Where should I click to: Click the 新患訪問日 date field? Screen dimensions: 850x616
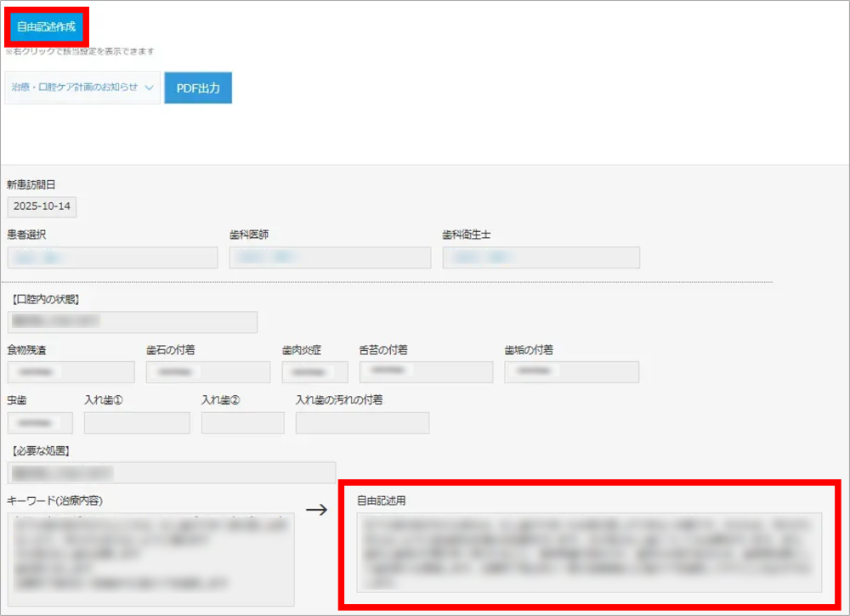[41, 206]
